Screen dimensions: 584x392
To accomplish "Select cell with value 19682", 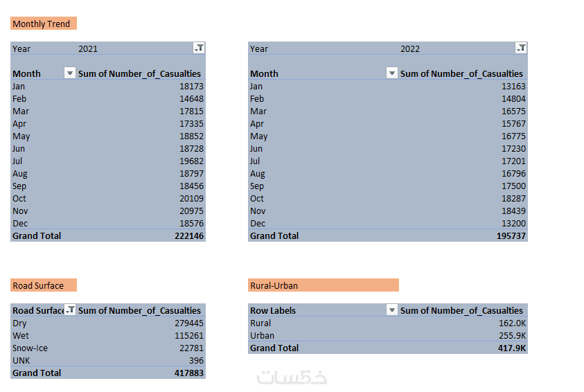I will [x=191, y=161].
